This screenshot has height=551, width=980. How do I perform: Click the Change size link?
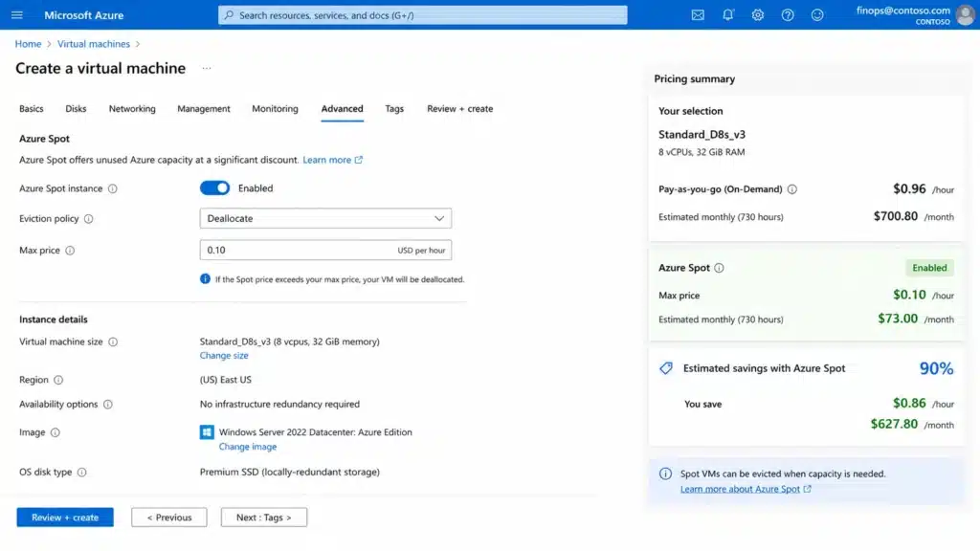click(x=224, y=356)
